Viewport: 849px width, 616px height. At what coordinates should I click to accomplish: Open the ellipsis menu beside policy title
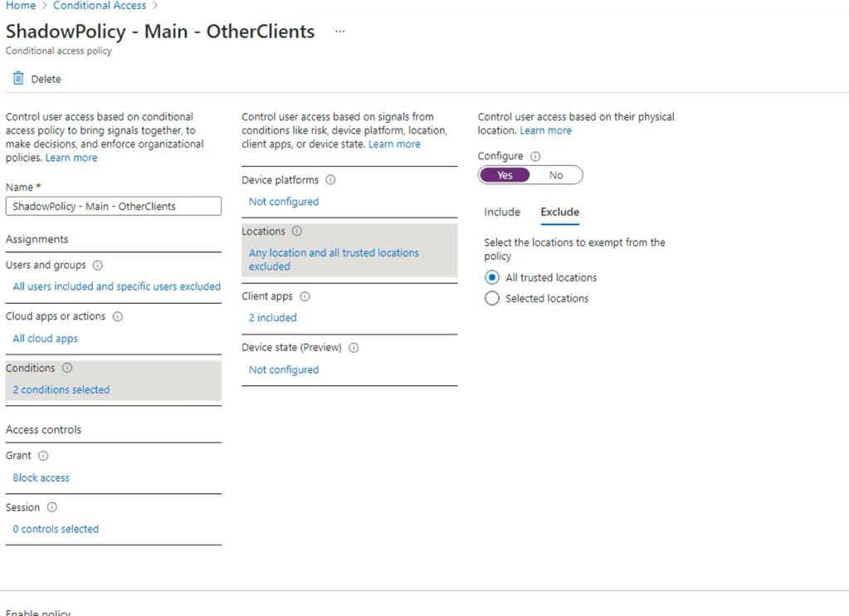pyautogui.click(x=339, y=32)
